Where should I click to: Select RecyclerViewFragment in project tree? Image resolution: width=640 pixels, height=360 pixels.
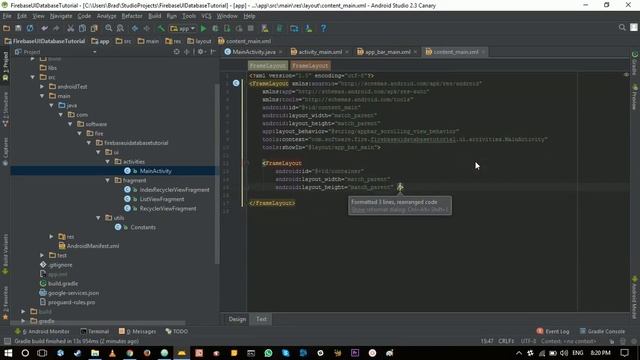click(x=168, y=209)
